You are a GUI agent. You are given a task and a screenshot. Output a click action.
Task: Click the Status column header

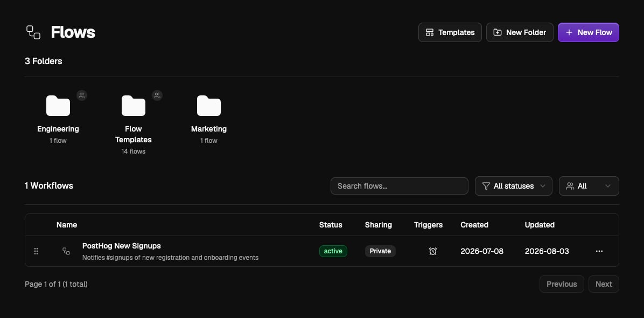coord(331,225)
